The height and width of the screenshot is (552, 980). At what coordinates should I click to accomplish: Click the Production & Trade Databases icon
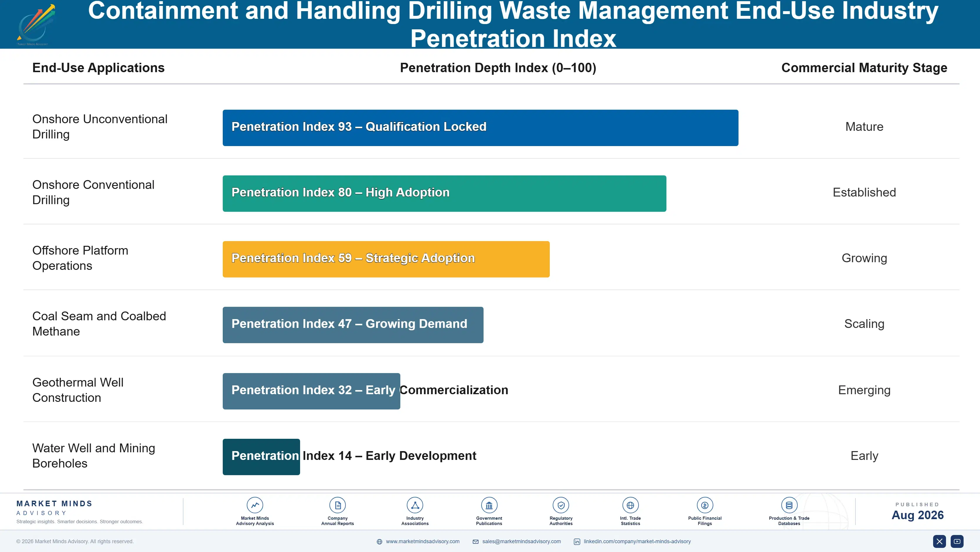coord(789,505)
